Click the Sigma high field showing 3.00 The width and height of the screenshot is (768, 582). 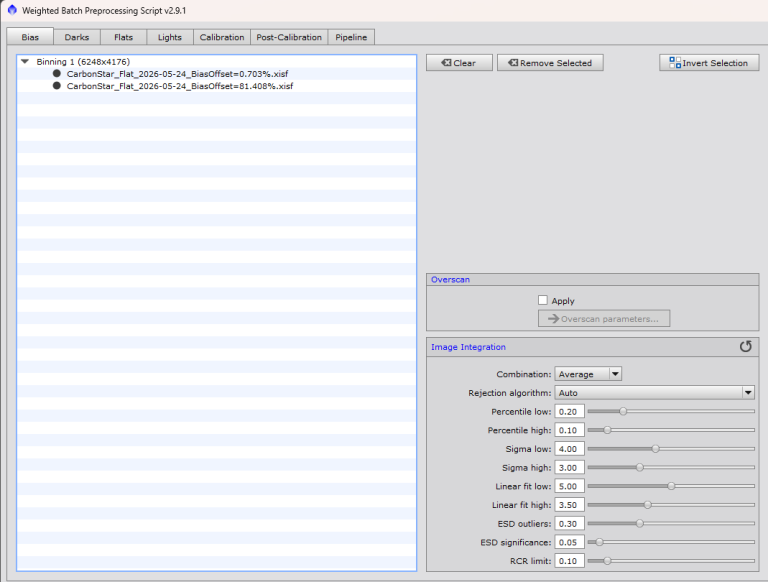pyautogui.click(x=569, y=467)
